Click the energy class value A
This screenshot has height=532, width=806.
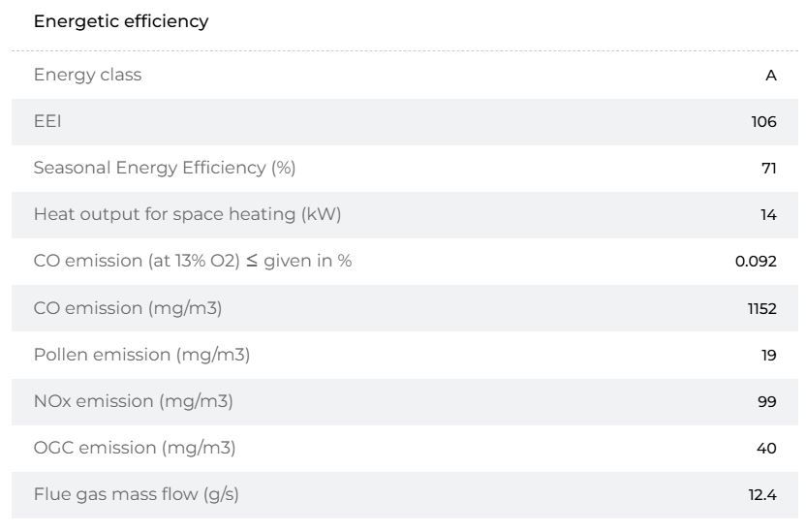pos(770,76)
